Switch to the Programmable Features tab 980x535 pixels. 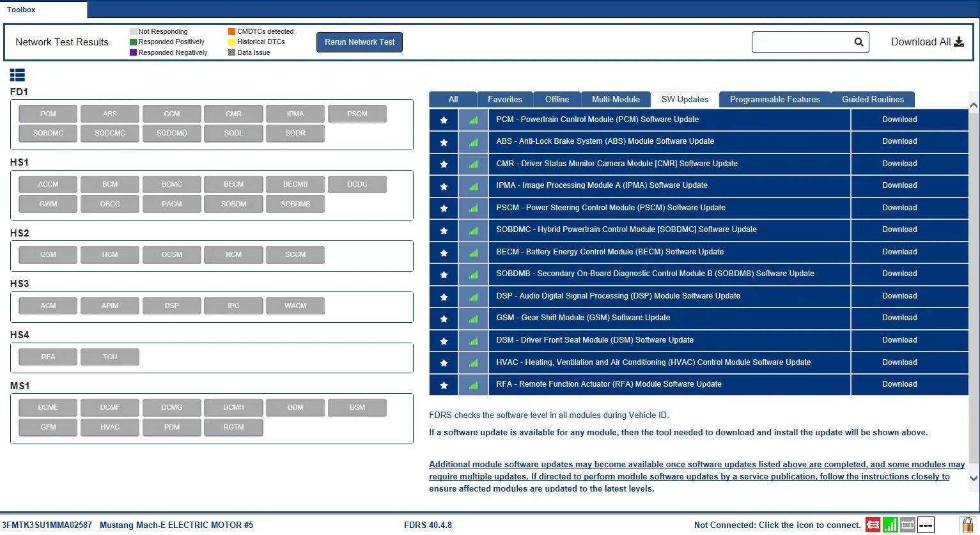[775, 100]
